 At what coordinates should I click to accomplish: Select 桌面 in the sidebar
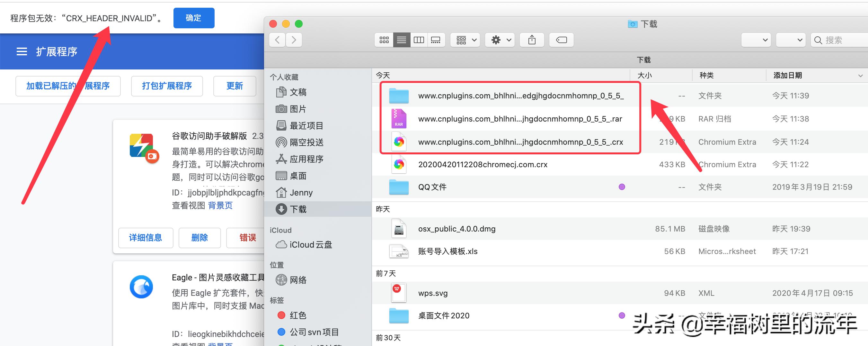(x=298, y=175)
